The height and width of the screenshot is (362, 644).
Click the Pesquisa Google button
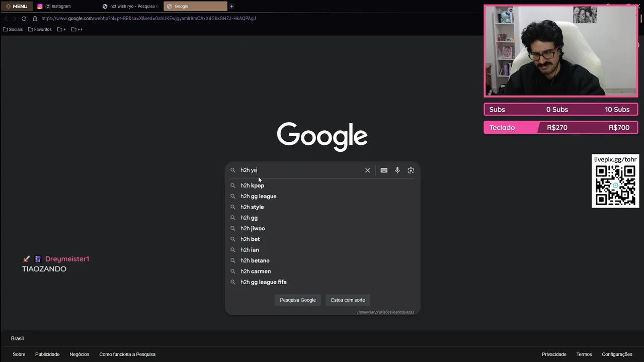click(298, 300)
